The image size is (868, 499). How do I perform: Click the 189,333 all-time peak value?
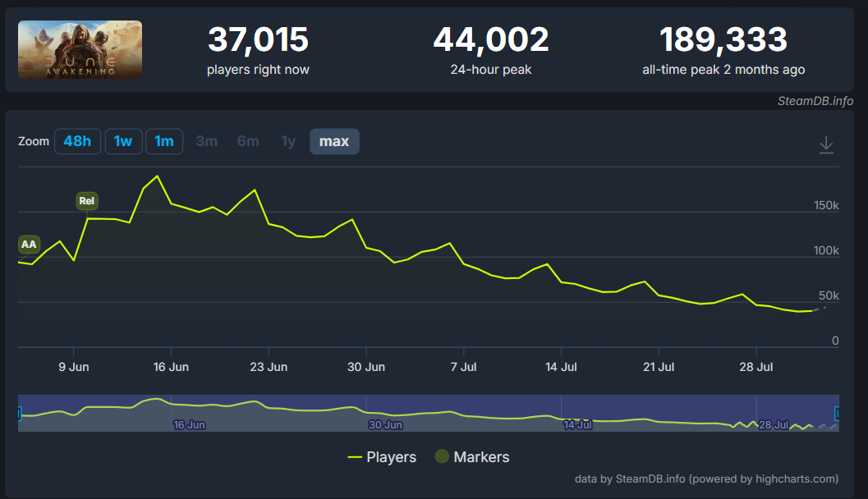(723, 40)
